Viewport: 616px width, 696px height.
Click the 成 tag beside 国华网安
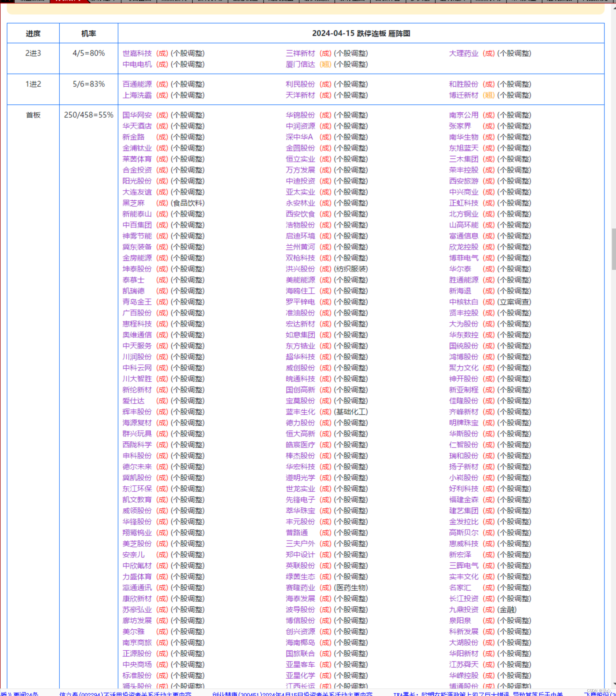[x=162, y=115]
